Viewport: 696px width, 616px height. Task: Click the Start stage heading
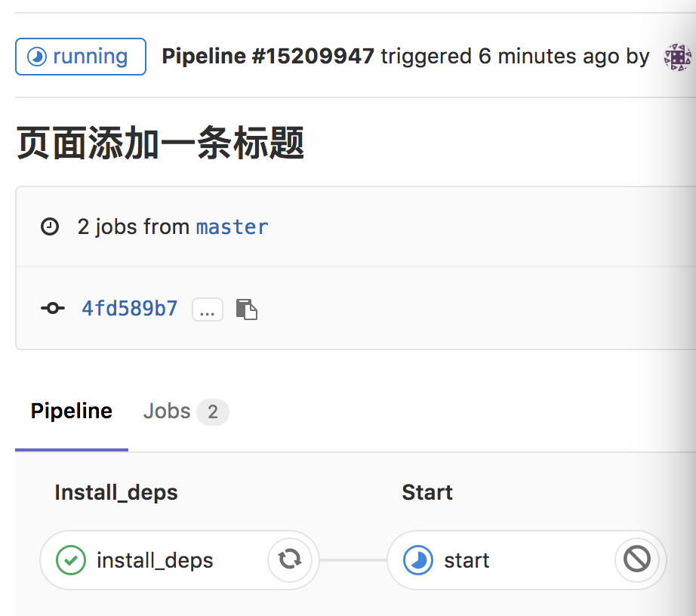(x=427, y=493)
